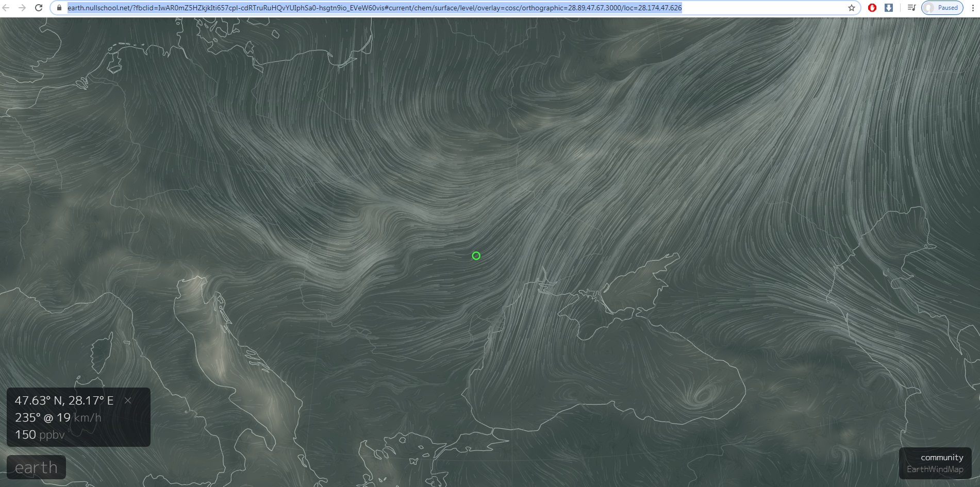Screen dimensions: 980x487
Task: Close the location coordinates readout
Action: 128,400
